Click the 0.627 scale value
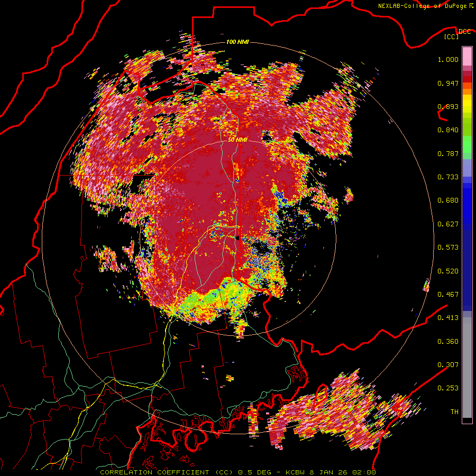Image resolution: width=476 pixels, height=476 pixels. (448, 224)
